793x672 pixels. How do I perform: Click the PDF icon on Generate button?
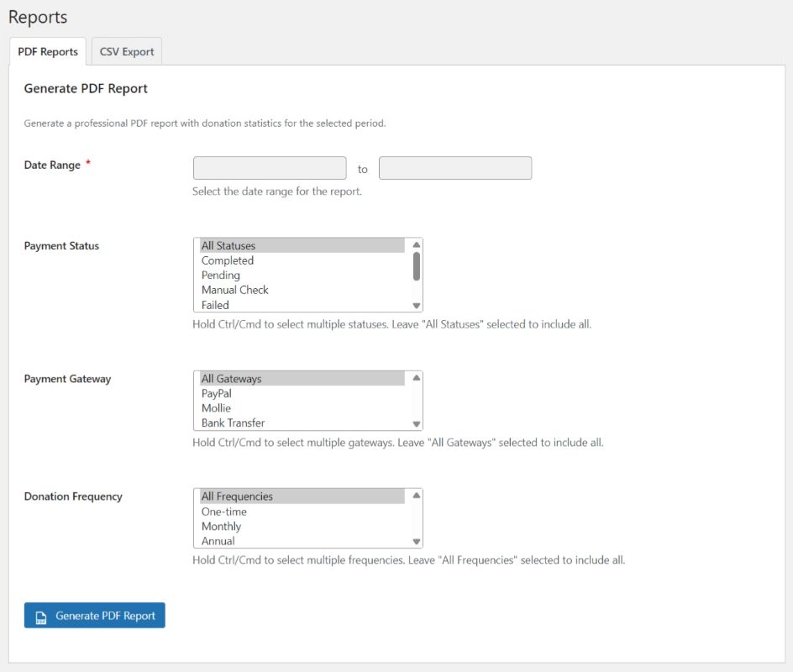40,617
